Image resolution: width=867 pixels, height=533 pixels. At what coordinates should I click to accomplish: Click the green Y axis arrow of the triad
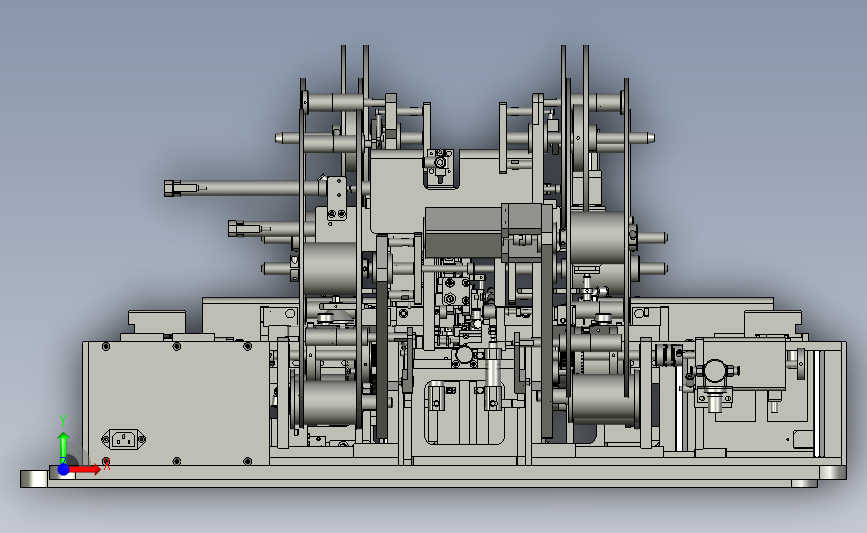coord(63,446)
